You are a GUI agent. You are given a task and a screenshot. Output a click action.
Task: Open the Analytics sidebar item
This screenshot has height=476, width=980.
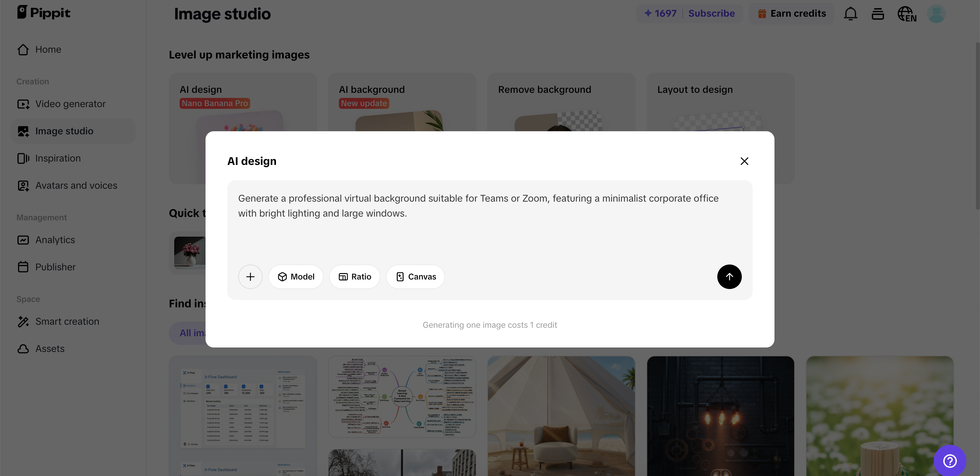(x=55, y=240)
